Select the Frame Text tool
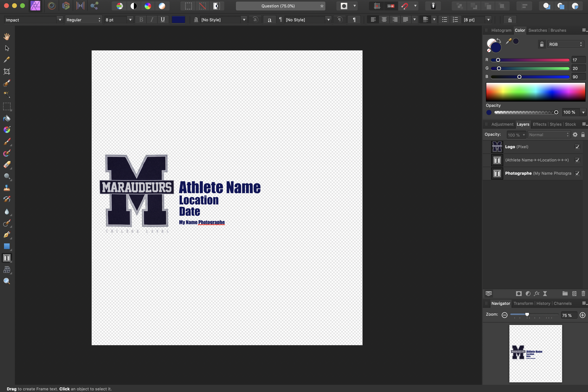Viewport: 588px width, 392px height. (x=7, y=258)
